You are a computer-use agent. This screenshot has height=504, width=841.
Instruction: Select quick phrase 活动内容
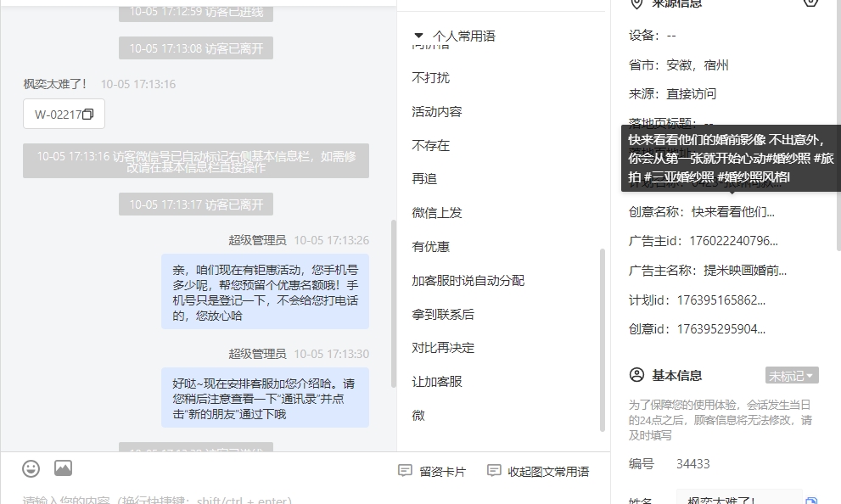pos(436,111)
